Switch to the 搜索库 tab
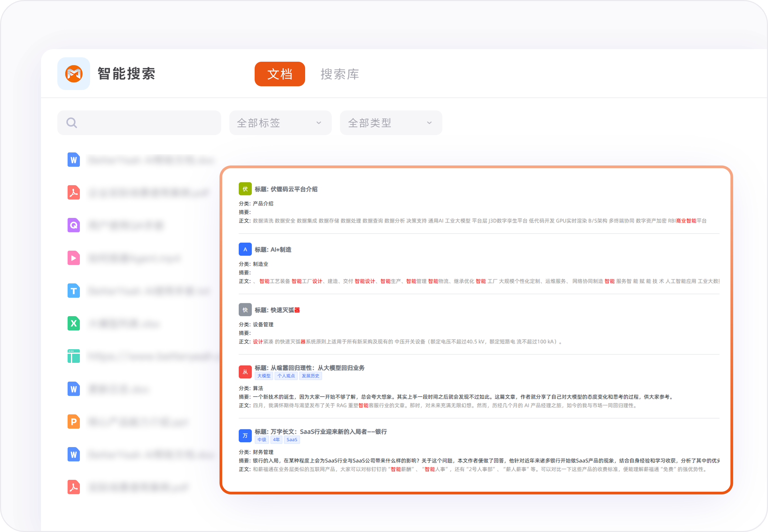This screenshot has height=532, width=768. pyautogui.click(x=340, y=74)
